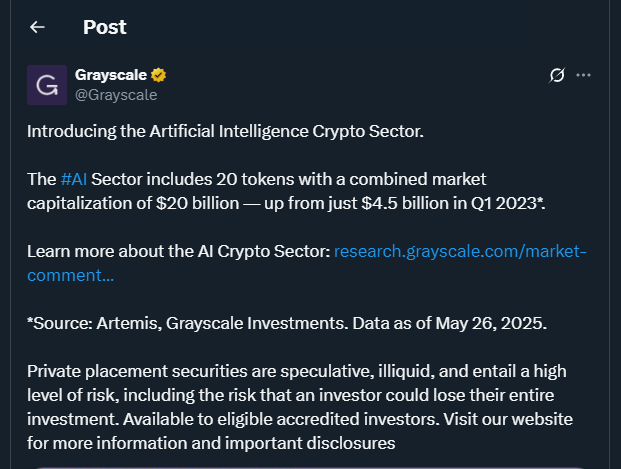Viewport: 621px width, 469px height.
Task: Click the #AI hashtag
Action: click(x=72, y=179)
